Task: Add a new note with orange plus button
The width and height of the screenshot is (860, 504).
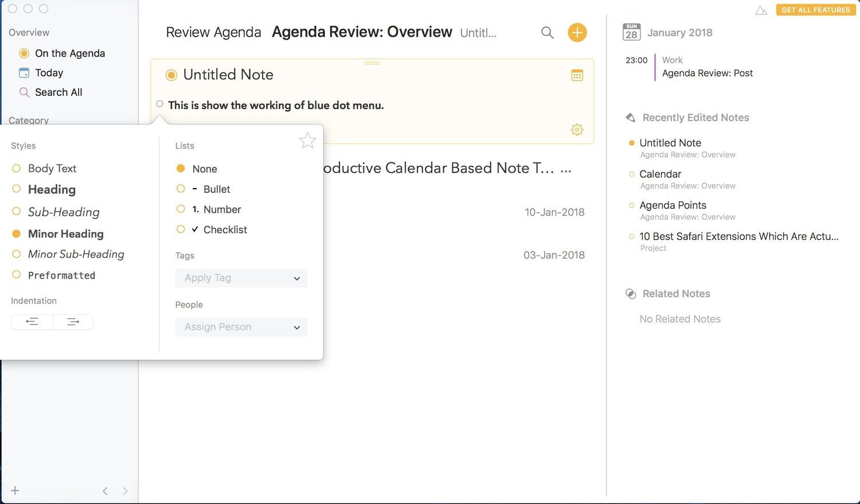Action: [x=577, y=33]
